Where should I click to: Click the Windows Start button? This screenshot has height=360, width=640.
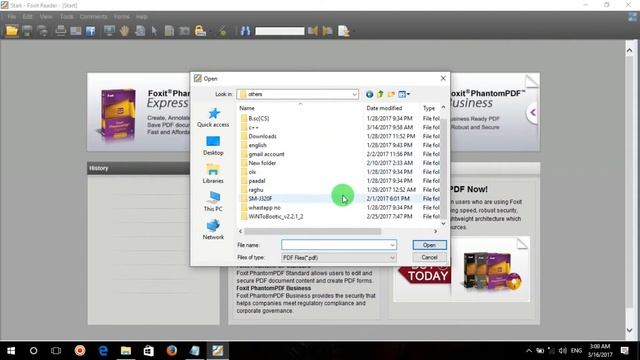coord(11,351)
